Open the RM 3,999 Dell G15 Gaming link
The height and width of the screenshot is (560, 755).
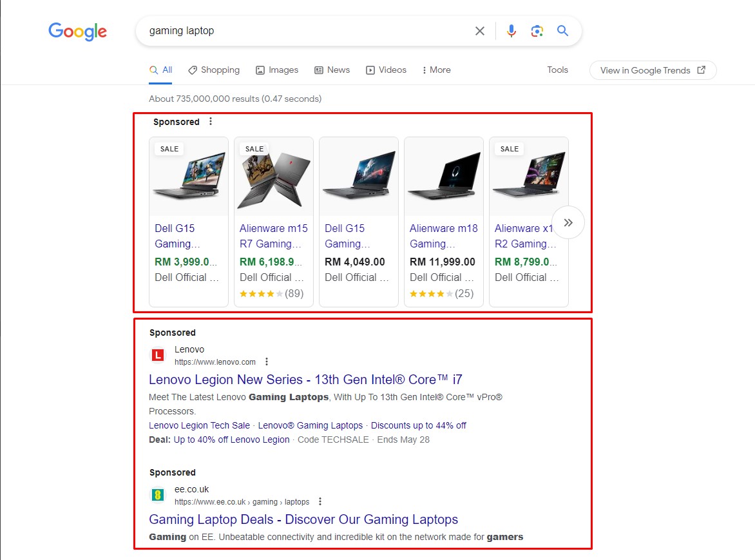177,236
